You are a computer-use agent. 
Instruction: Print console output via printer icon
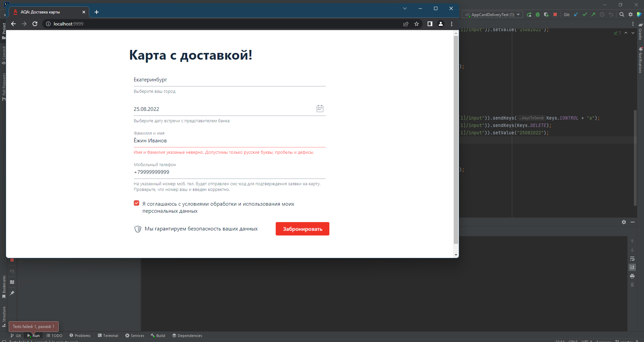(632, 276)
